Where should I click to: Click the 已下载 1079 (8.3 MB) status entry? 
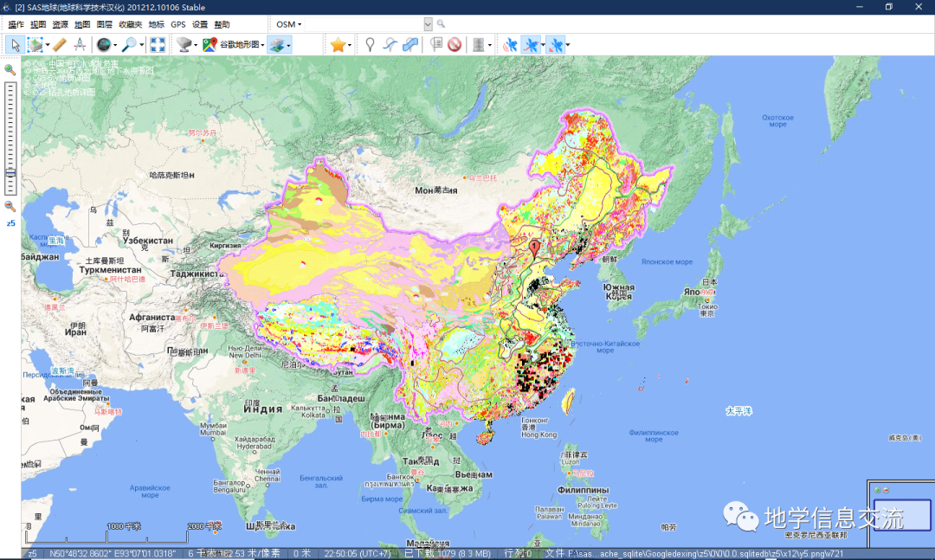(448, 553)
